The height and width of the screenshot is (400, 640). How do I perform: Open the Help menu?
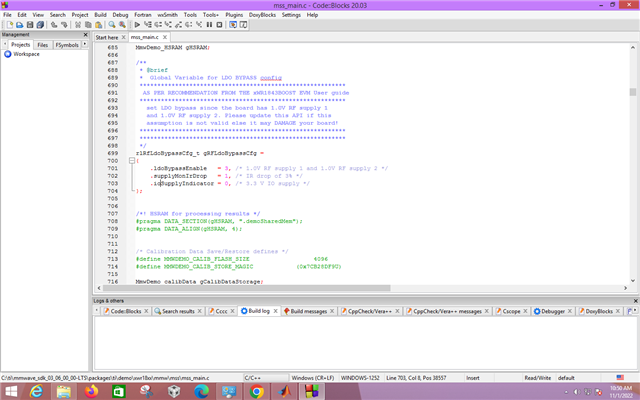click(x=312, y=15)
